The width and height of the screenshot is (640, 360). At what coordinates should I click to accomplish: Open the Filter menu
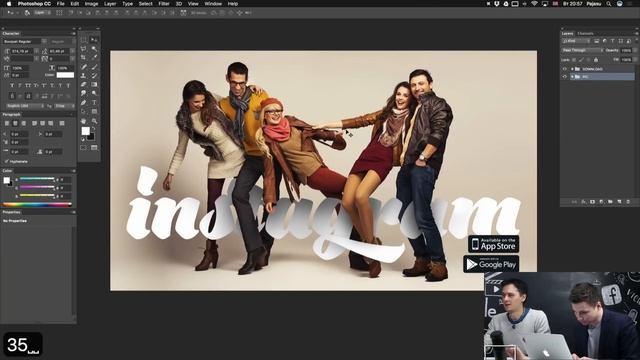pyautogui.click(x=164, y=4)
